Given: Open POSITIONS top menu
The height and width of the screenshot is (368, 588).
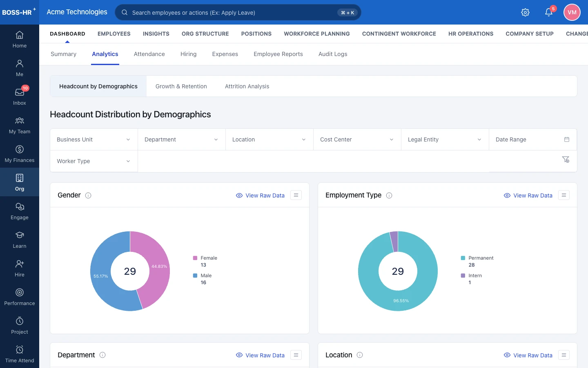Looking at the screenshot, I should [256, 34].
